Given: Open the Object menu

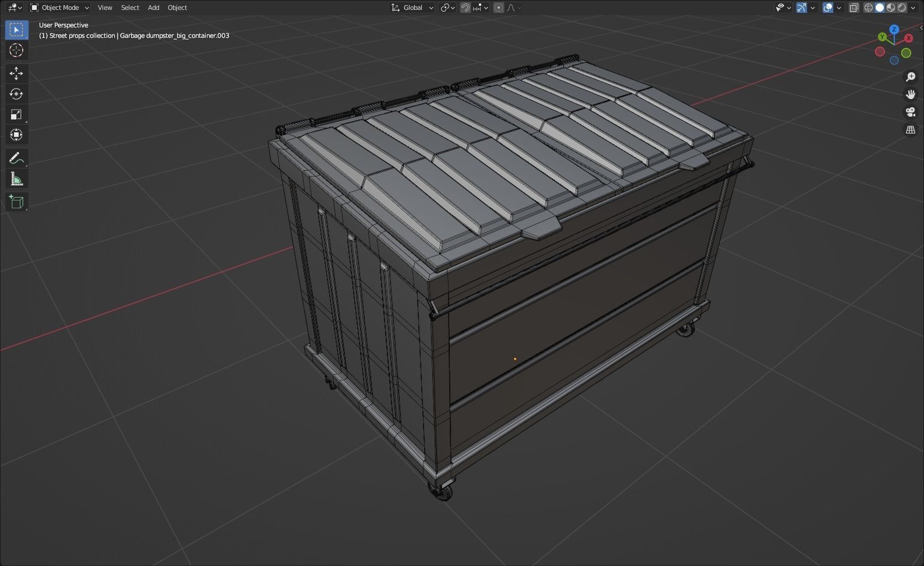Looking at the screenshot, I should [177, 8].
